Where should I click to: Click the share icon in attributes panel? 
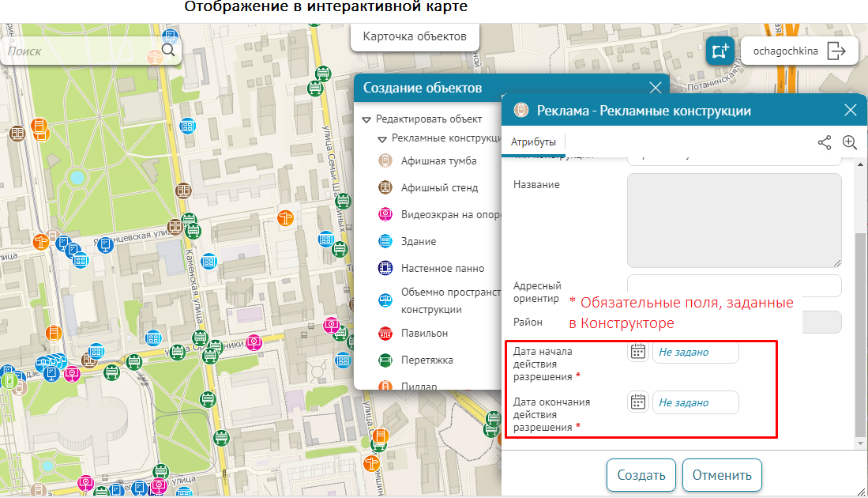(825, 142)
